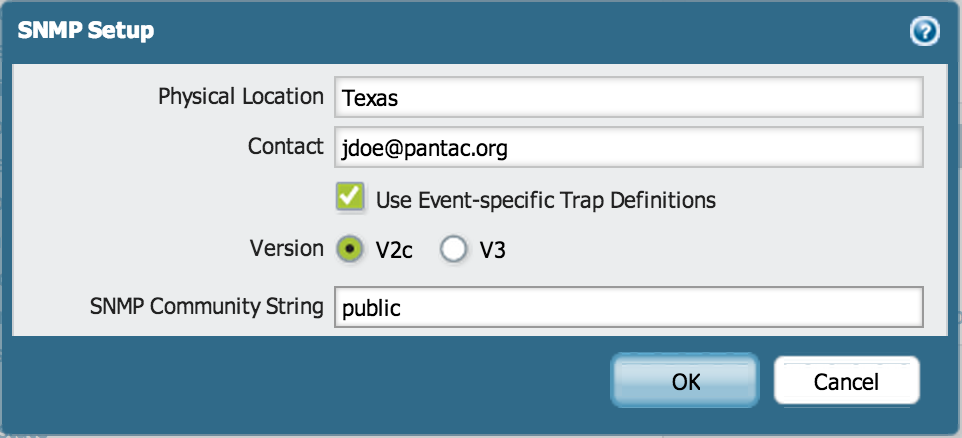Click the Version label text
962x438 pixels.
click(x=289, y=248)
